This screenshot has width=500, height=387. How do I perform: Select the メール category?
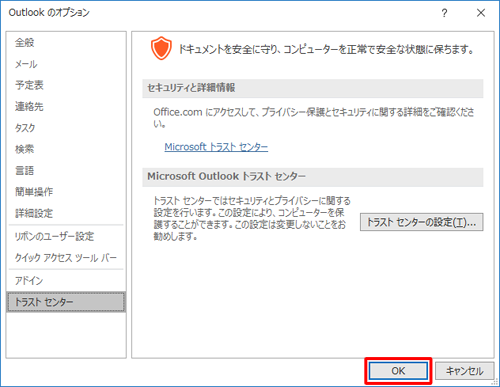click(x=66, y=64)
